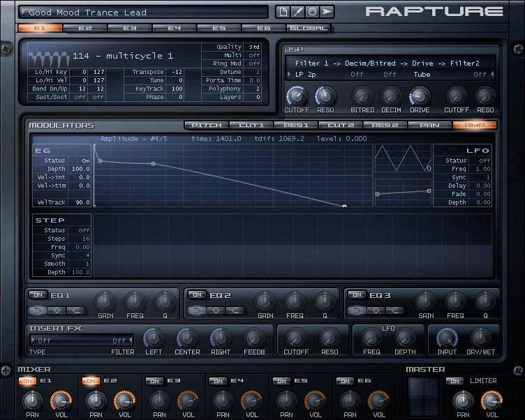Image resolution: width=525 pixels, height=420 pixels.
Task: Open the Decim mode selector showing Off
Action: click(390, 75)
